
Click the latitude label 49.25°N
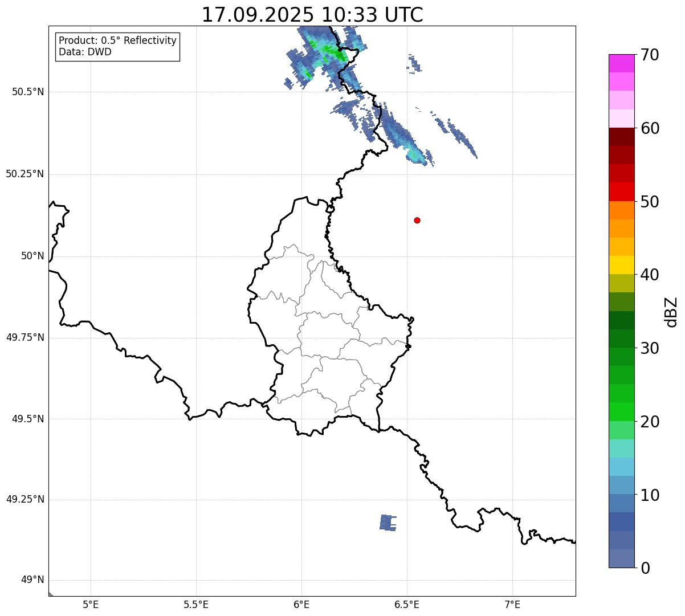[x=25, y=499]
